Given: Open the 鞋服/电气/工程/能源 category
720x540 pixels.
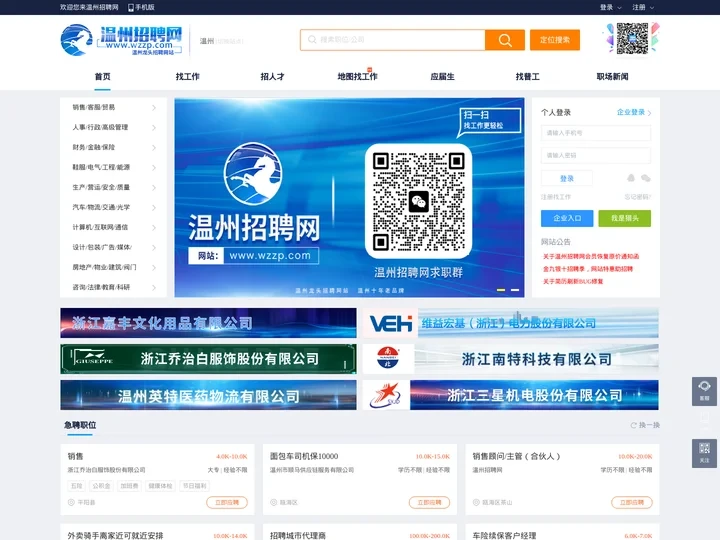Looking at the screenshot, I should click(101, 168).
